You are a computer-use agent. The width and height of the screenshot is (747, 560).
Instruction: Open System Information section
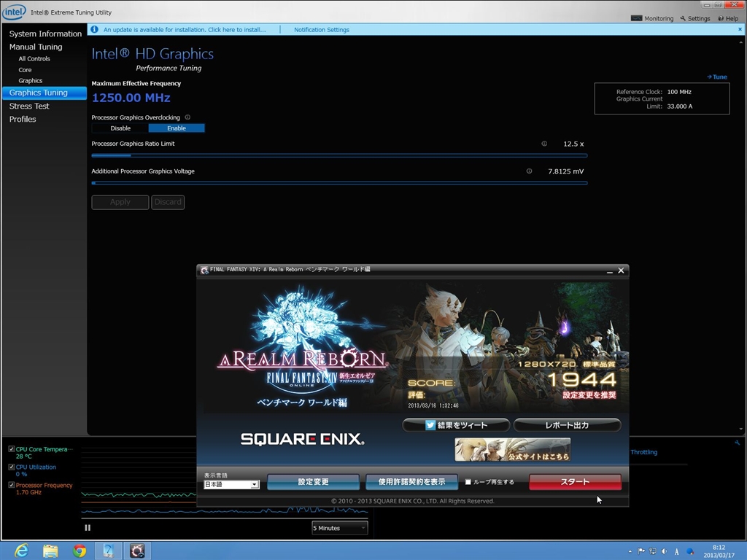[x=45, y=34]
